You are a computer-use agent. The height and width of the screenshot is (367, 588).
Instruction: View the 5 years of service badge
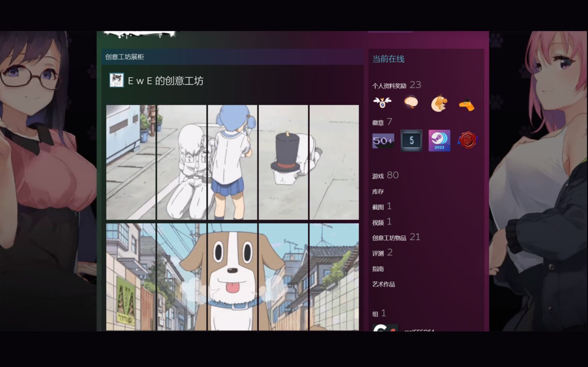click(411, 141)
